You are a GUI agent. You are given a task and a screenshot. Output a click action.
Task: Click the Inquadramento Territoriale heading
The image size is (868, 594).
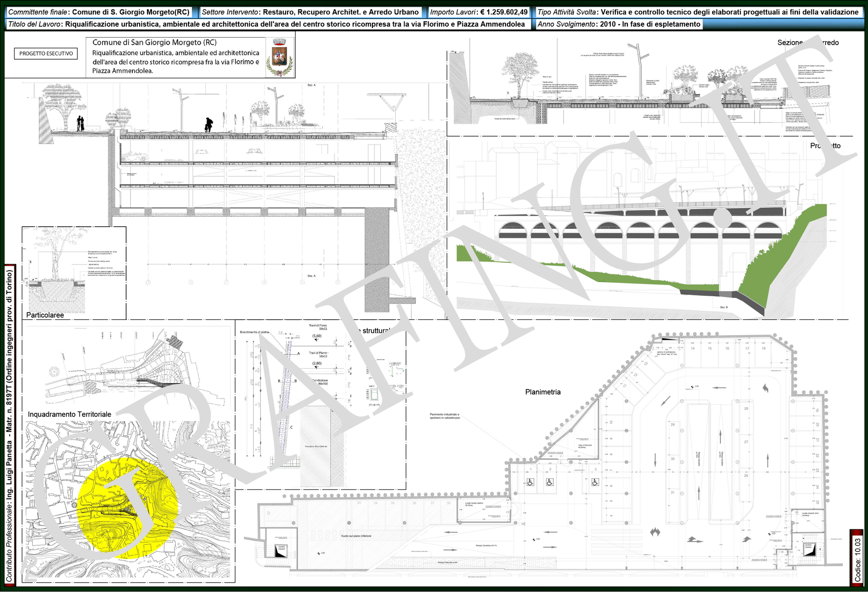[70, 414]
